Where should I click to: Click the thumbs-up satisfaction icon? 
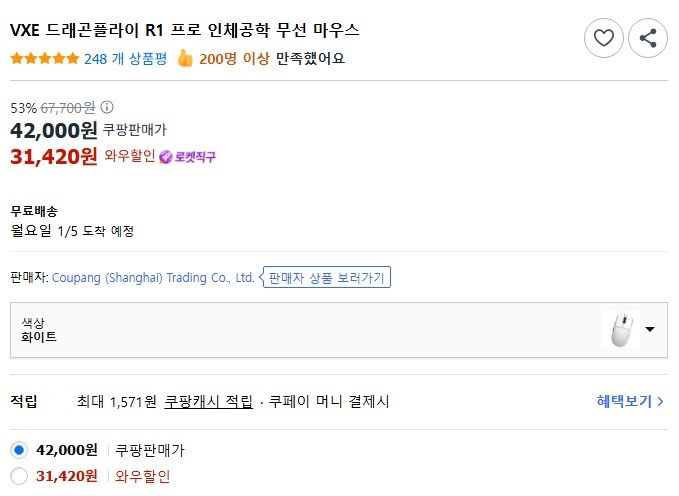[184, 58]
